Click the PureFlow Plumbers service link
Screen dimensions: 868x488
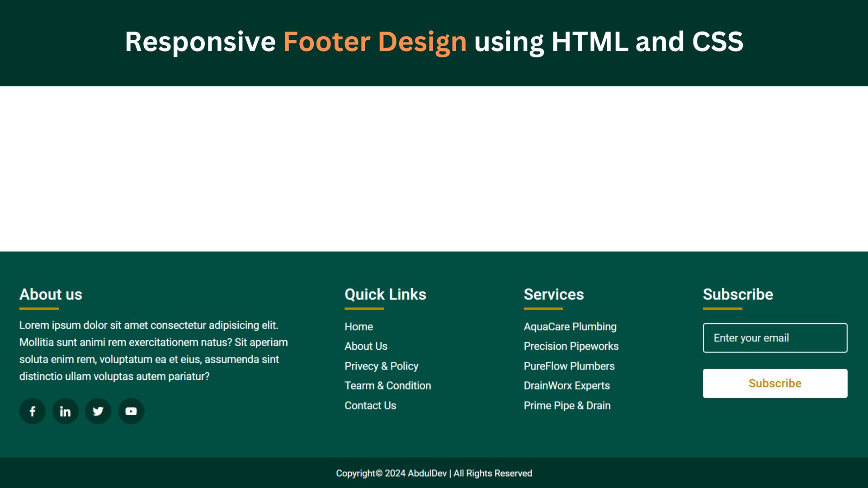(569, 366)
